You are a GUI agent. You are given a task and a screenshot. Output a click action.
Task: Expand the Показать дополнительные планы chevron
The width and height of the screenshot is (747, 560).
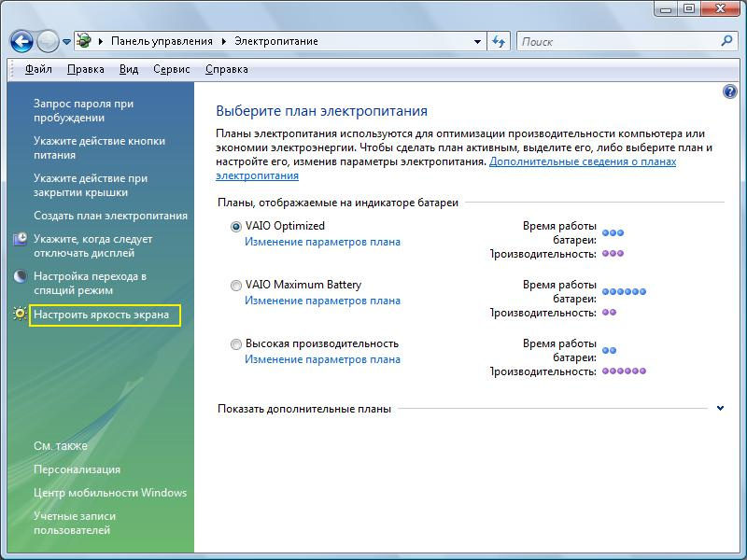pos(720,408)
